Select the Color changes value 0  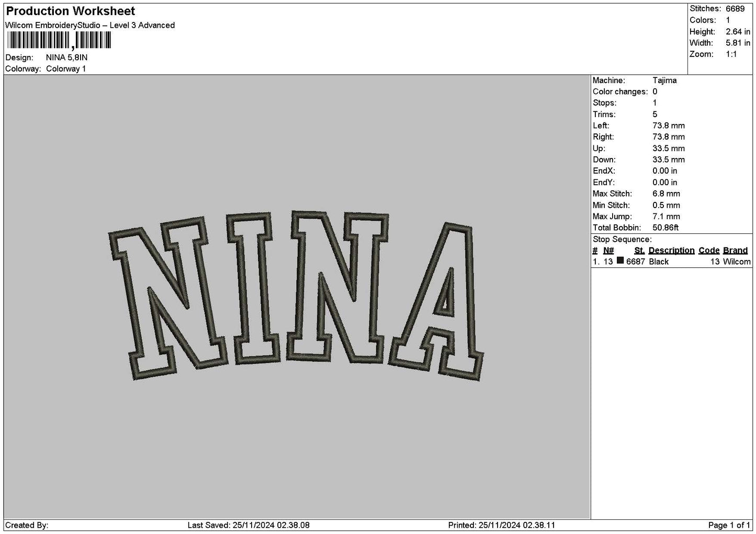[x=655, y=92]
